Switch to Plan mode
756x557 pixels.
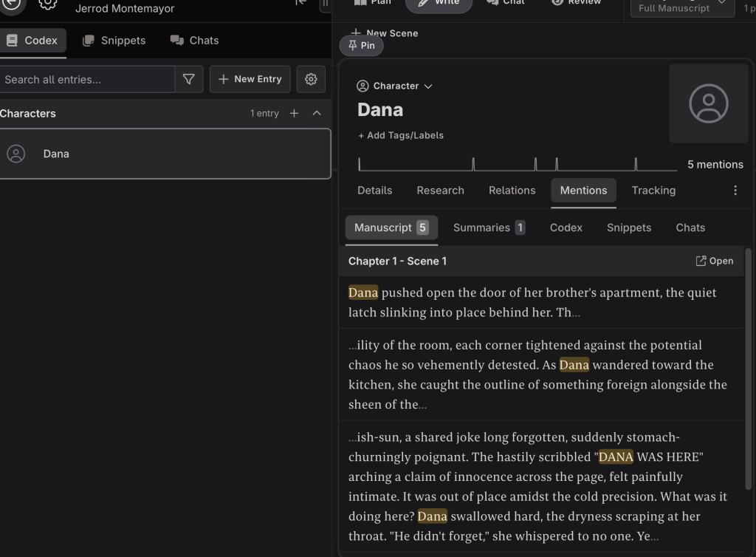click(x=372, y=2)
